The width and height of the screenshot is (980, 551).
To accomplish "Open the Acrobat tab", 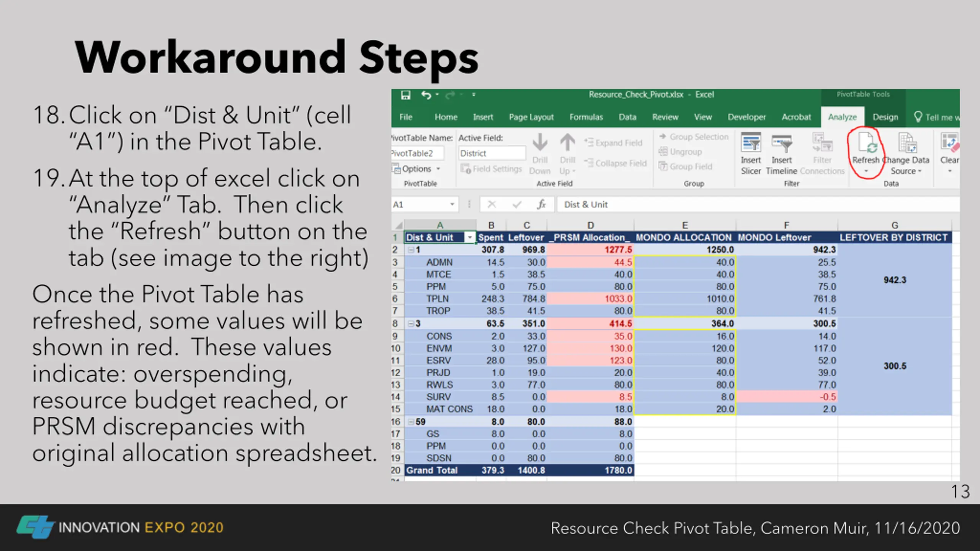I will pos(796,117).
